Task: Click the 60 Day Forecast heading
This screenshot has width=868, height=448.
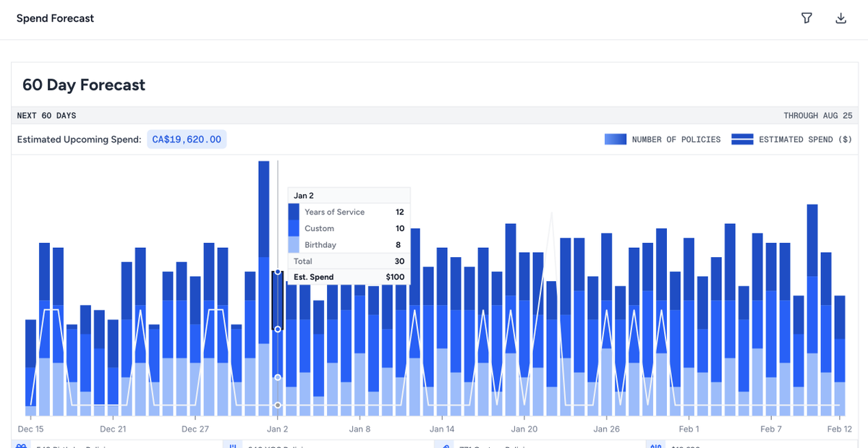Action: tap(84, 85)
